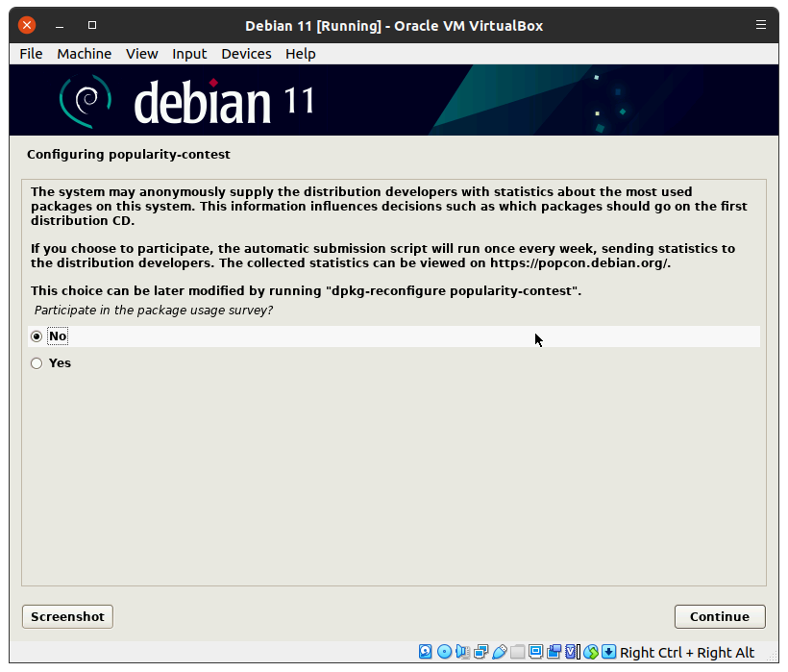
Task: Toggle the mouse integration status icon
Action: point(591,652)
